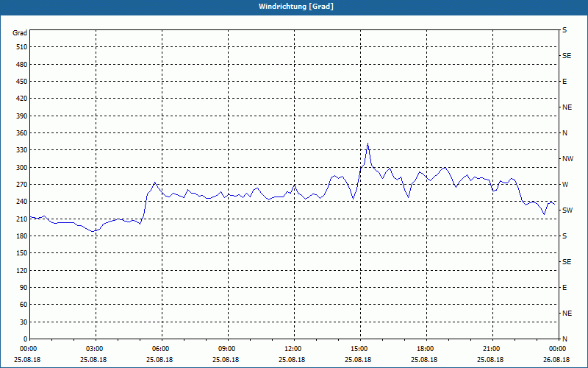Click the N compass label beside the 360 gridline

click(x=564, y=133)
